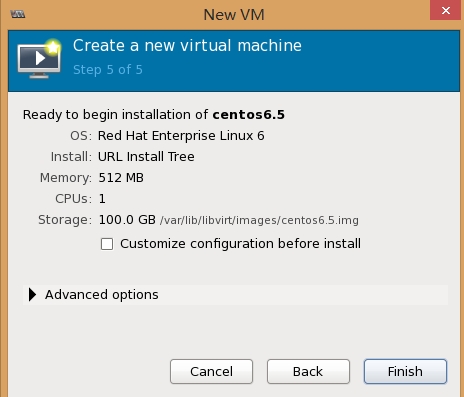Screen dimensions: 464x397
Task: Click the 'Step 5 of 5' indicator
Action: click(x=108, y=70)
